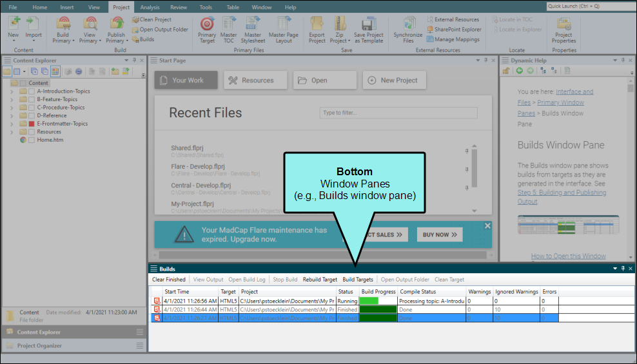
Task: Select the Export Project icon
Action: (317, 24)
